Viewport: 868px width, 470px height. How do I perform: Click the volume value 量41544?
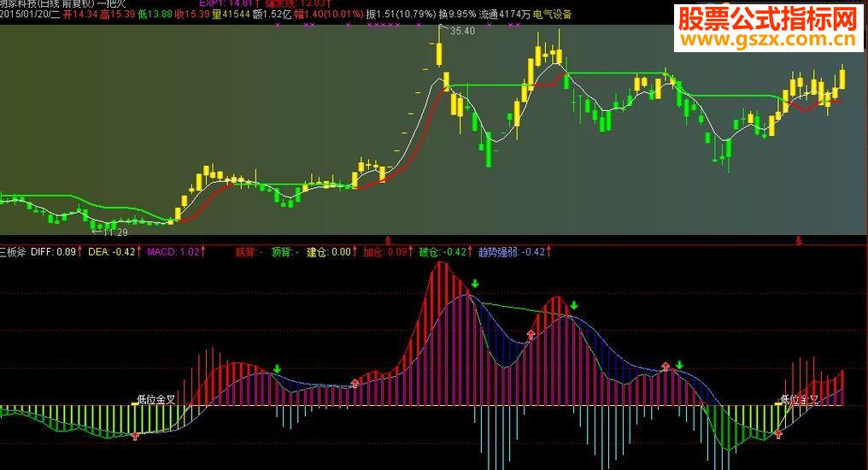231,15
